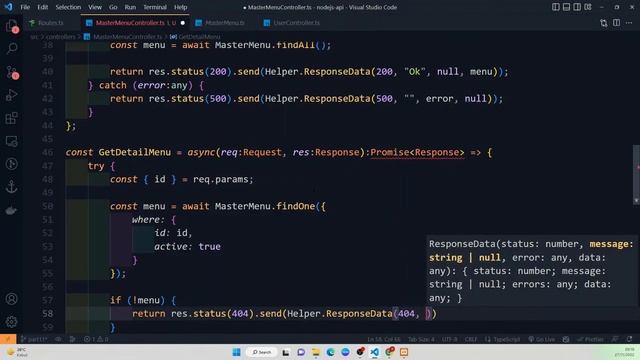Click the UTF-8 encoding indicator

[x=449, y=339]
